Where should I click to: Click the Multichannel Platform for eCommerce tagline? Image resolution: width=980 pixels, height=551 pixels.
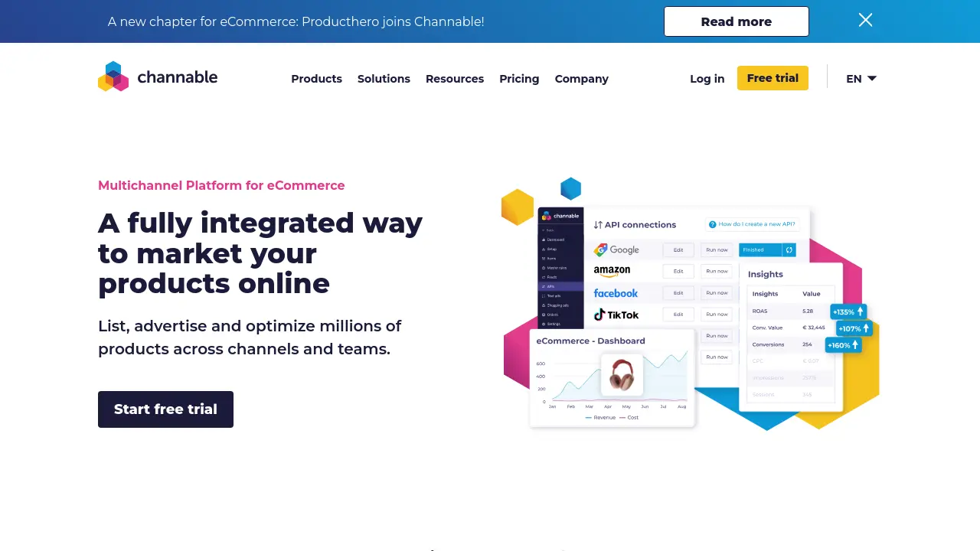click(221, 185)
